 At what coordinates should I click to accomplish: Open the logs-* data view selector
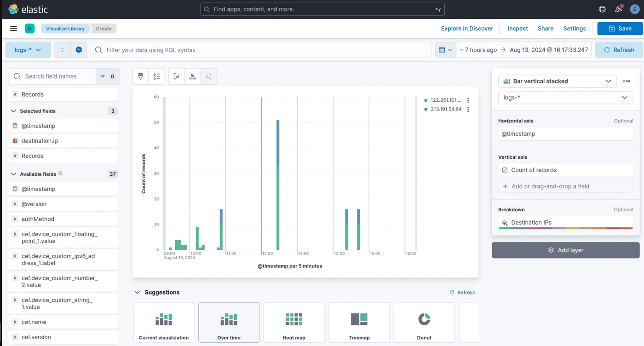(x=28, y=50)
